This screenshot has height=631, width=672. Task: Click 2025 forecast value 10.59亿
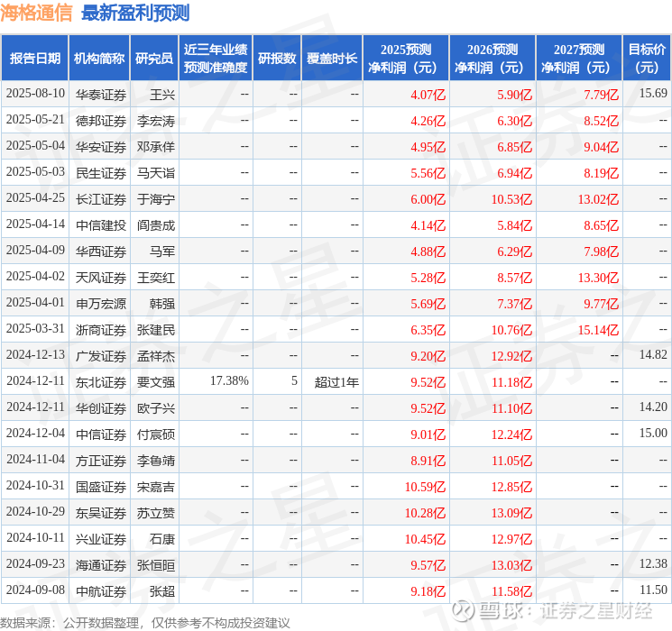(x=425, y=487)
